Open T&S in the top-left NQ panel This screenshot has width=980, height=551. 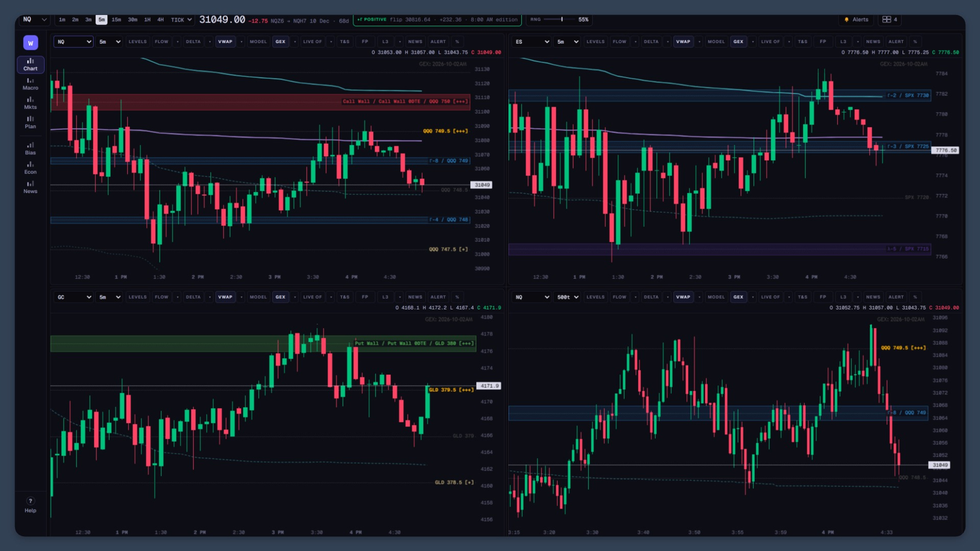tap(345, 41)
